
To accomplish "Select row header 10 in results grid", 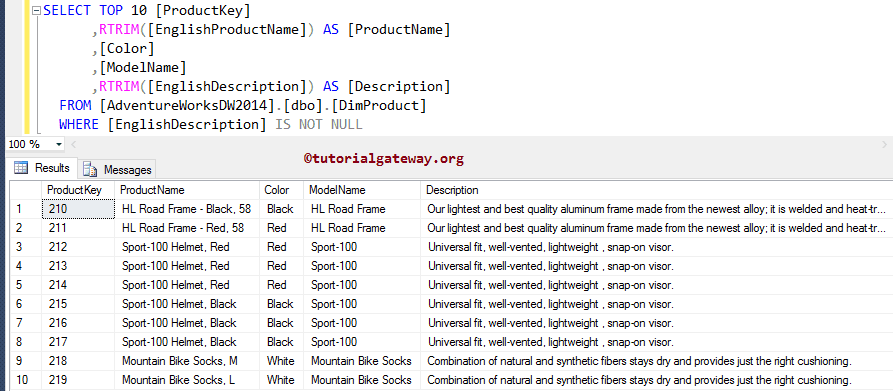I will (x=26, y=380).
